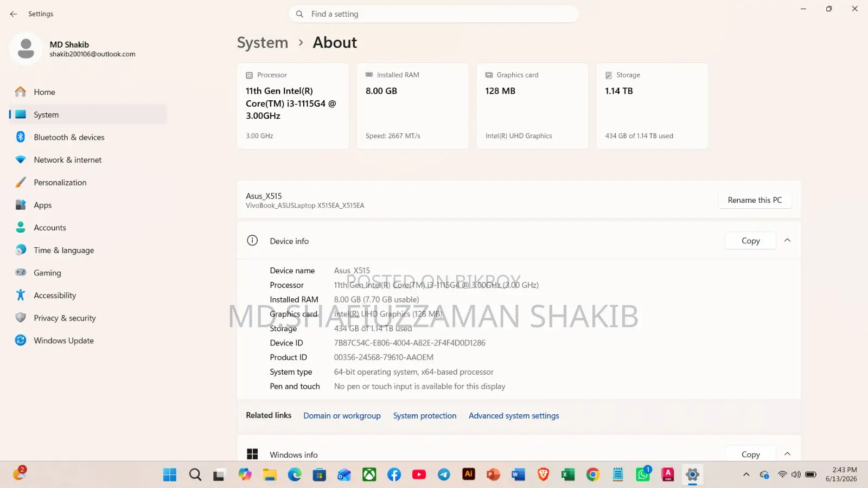Click the back arrow in Settings
This screenshot has width=868, height=488.
(x=14, y=14)
